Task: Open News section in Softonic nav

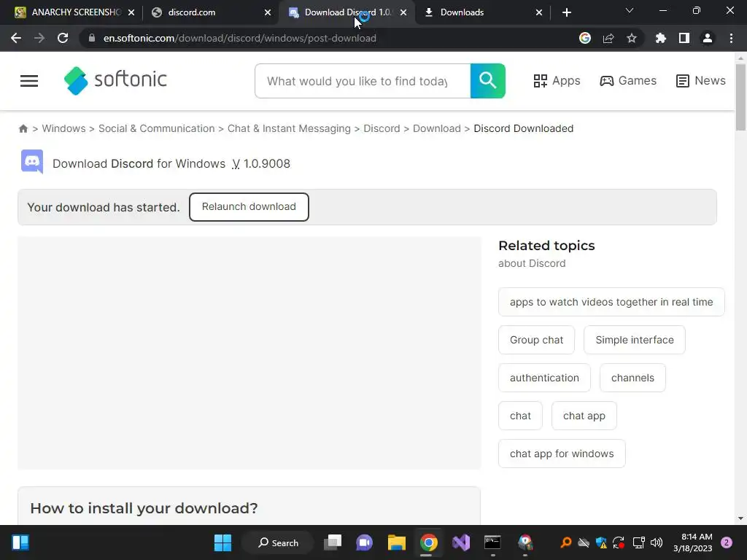Action: (701, 81)
